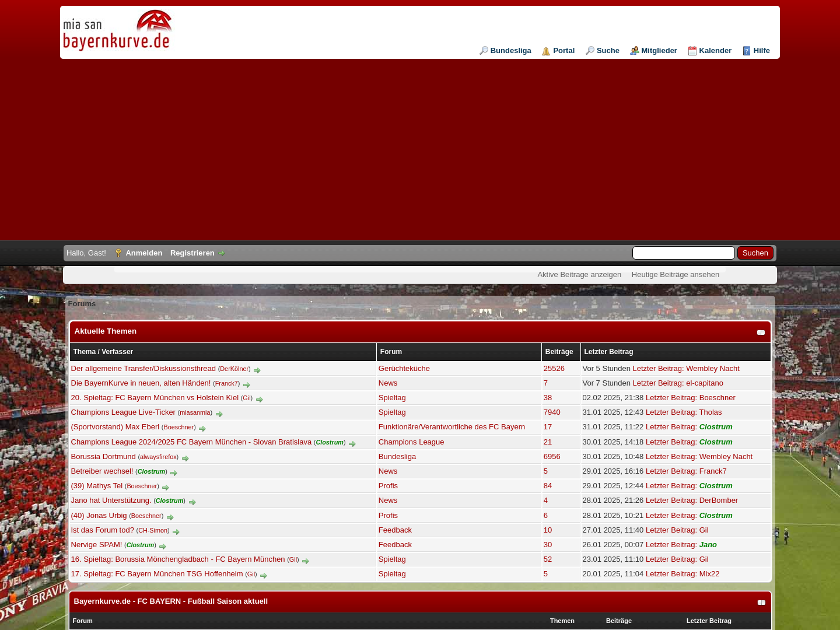View author profile CH-Simon
Viewport: 840px width, 630px height.
153,531
